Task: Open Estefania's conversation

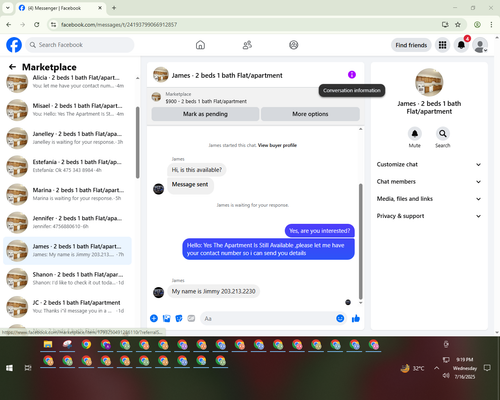Action: [67, 166]
